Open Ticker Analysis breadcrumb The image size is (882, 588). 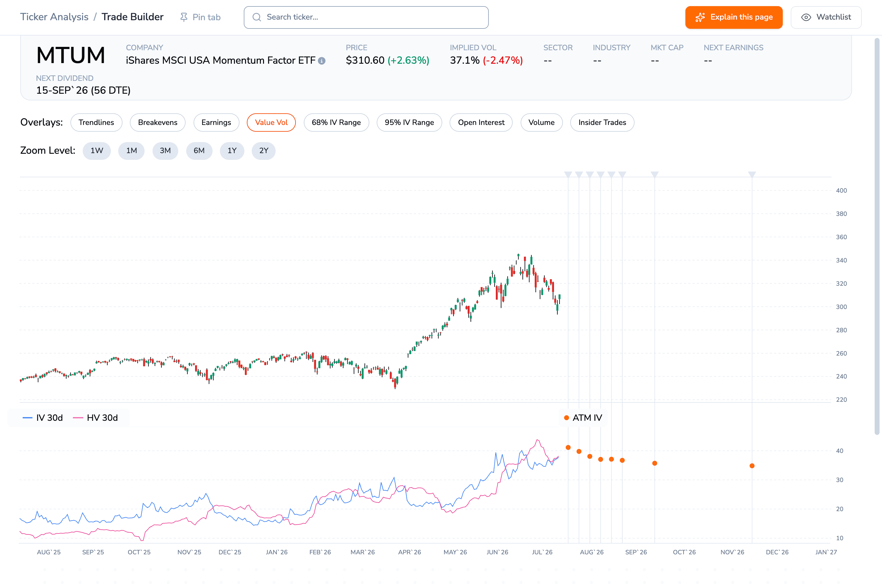(x=55, y=17)
